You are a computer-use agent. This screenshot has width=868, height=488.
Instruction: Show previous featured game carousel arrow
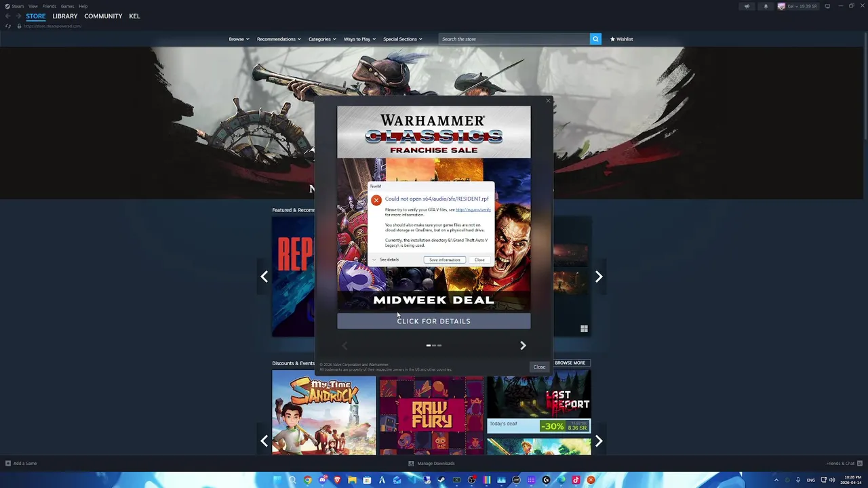264,277
